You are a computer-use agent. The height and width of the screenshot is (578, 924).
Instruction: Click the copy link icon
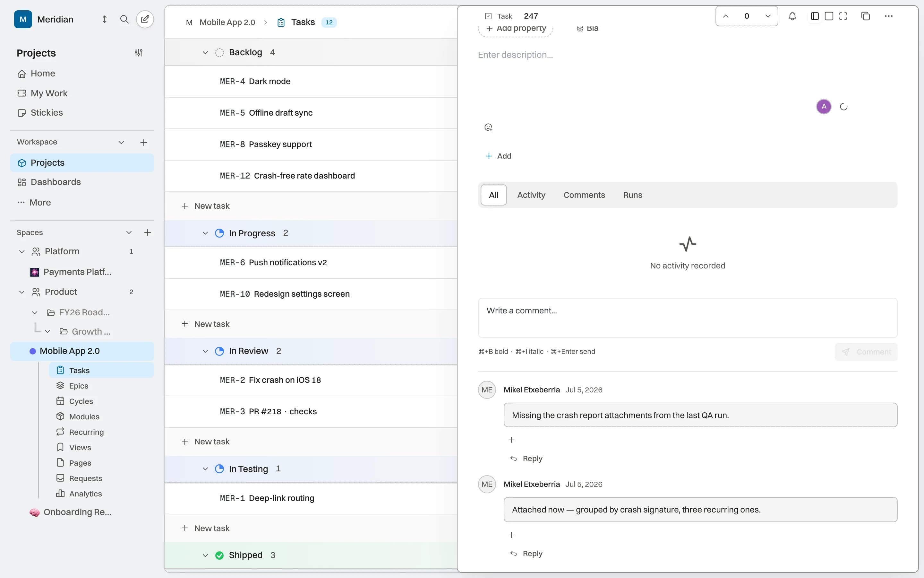point(866,16)
